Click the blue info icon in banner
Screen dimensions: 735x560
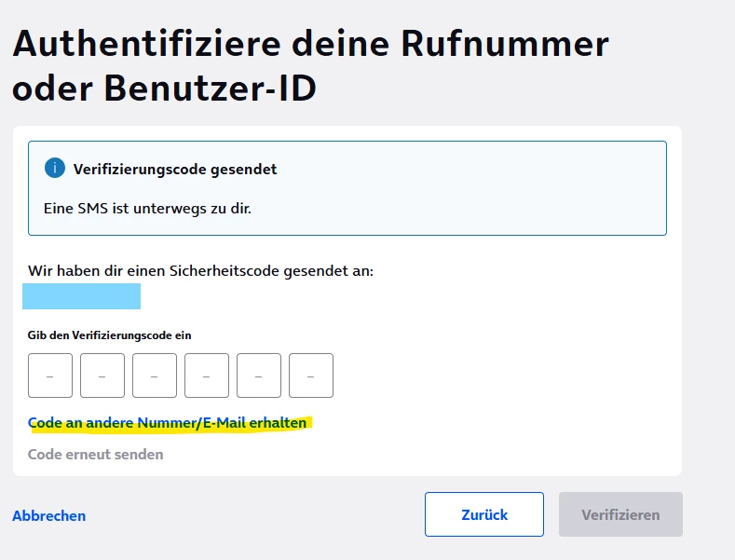[x=55, y=169]
